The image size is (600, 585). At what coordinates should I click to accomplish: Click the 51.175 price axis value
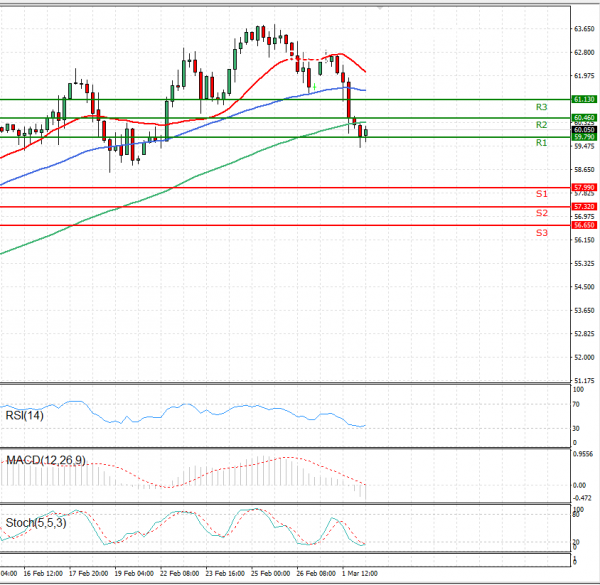tap(584, 381)
